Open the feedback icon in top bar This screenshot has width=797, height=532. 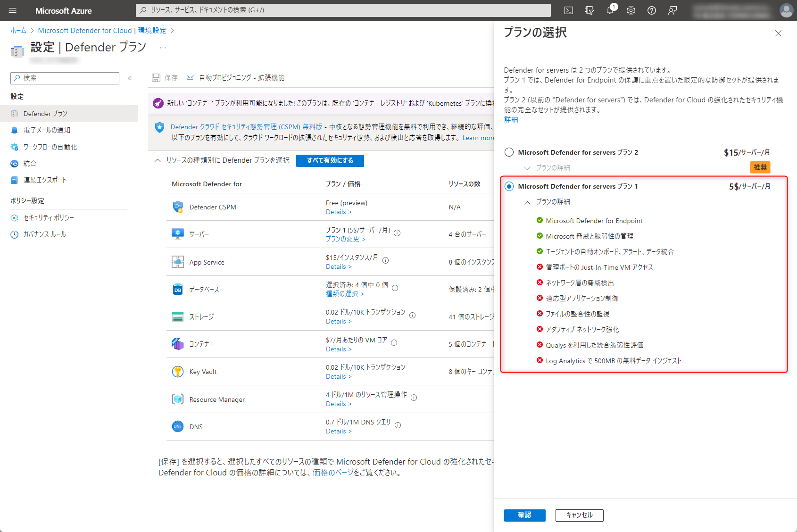(x=672, y=10)
